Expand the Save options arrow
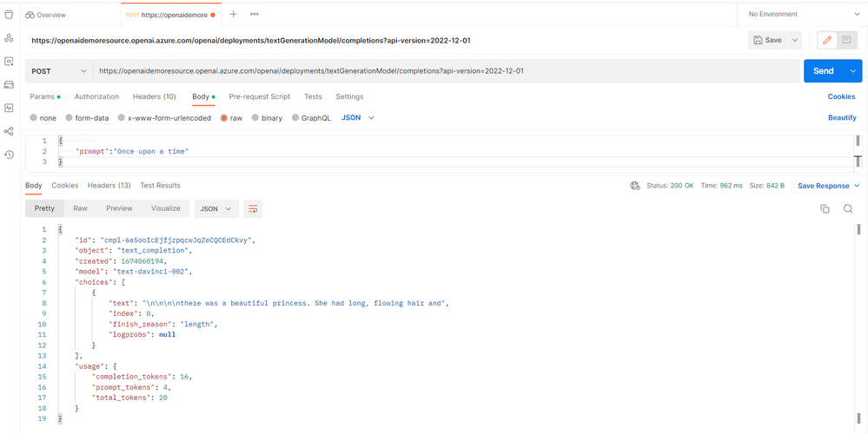 (794, 40)
